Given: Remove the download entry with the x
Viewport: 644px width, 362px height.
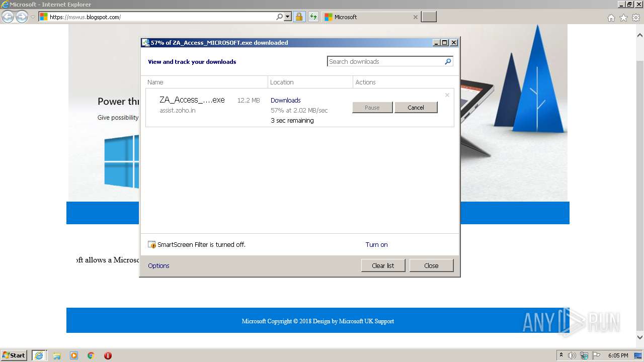Looking at the screenshot, I should point(447,95).
